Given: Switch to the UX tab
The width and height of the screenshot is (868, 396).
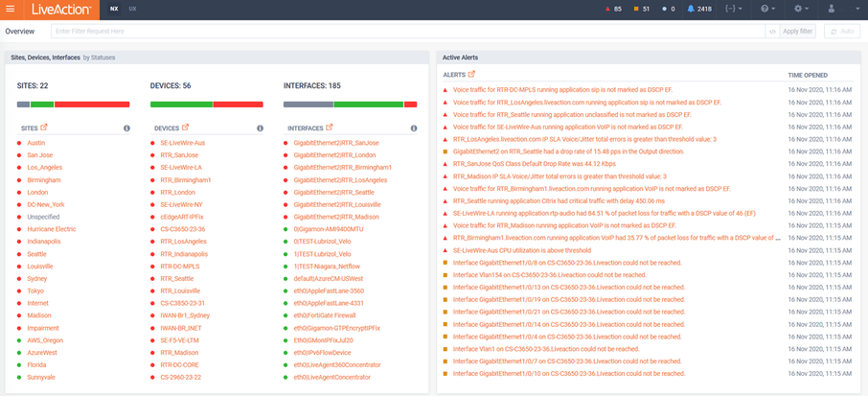Looking at the screenshot, I should coord(132,10).
